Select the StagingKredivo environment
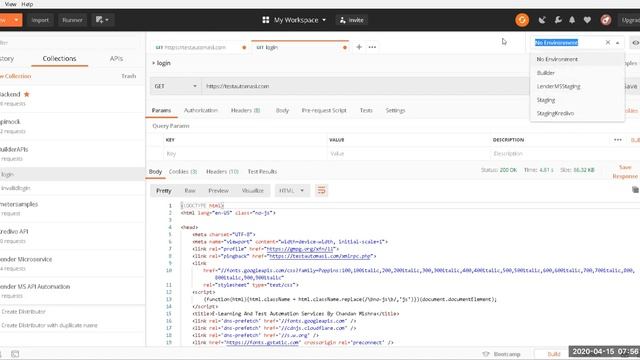 [577, 113]
